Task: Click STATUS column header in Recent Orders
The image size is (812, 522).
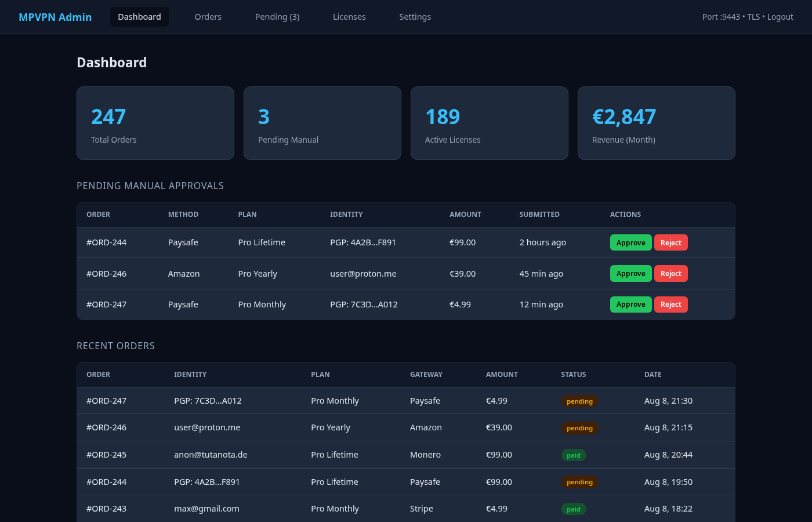Action: (574, 375)
